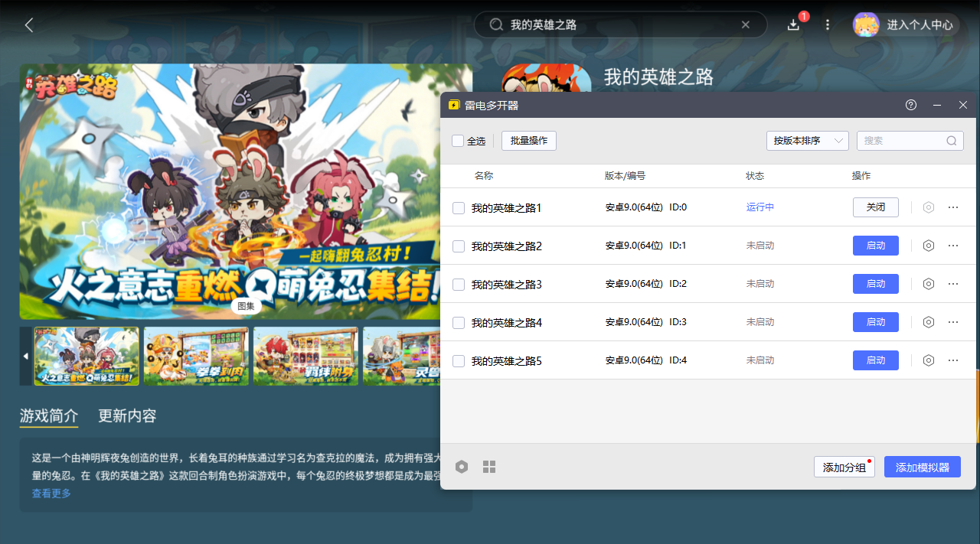Check the box for 我的英雄之路2
Image resolution: width=980 pixels, height=544 pixels.
coord(459,246)
